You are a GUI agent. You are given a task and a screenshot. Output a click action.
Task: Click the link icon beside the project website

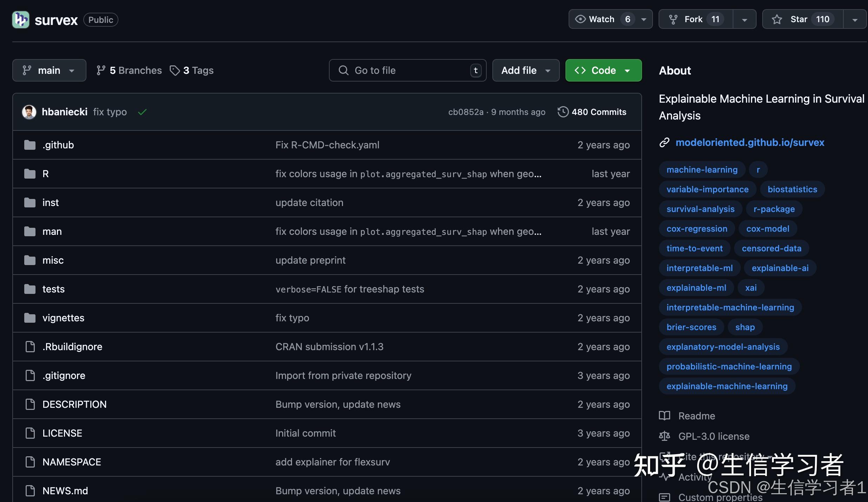pos(664,142)
